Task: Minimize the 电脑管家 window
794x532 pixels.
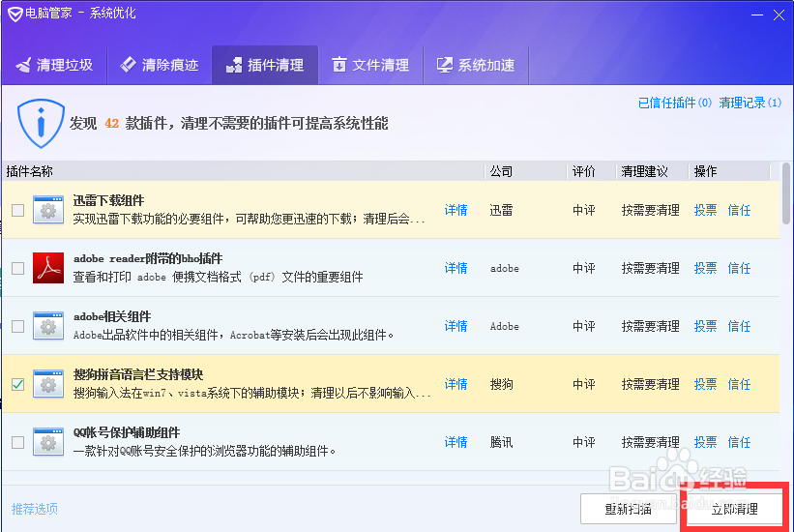Action: (x=757, y=15)
